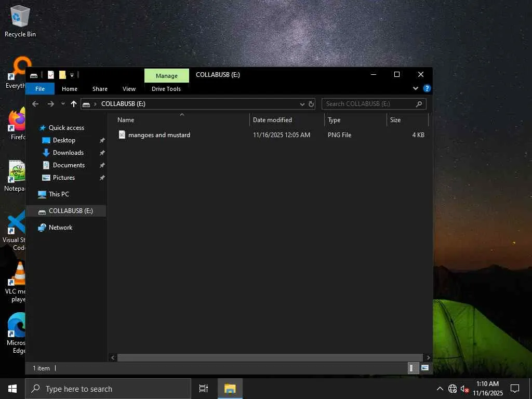
Task: Click the pin icon next to Documents
Action: [102, 165]
